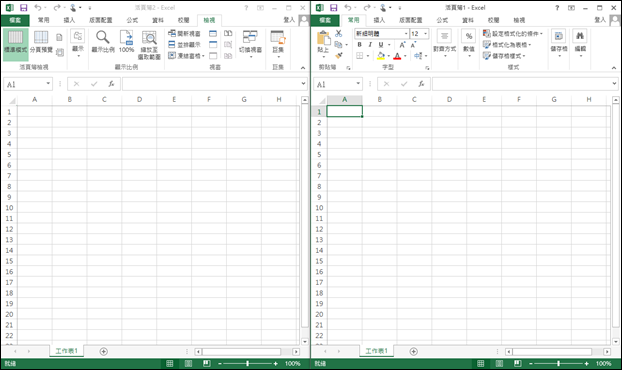Click the fx Insert Function icon in 活頁簿2
Image resolution: width=622 pixels, height=370 pixels.
(x=111, y=84)
